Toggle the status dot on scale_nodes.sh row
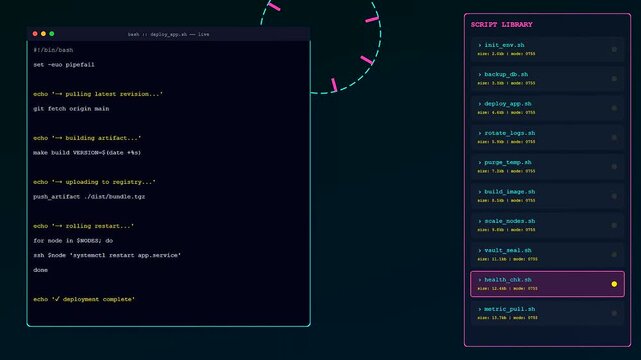The image size is (641, 360). 614,225
